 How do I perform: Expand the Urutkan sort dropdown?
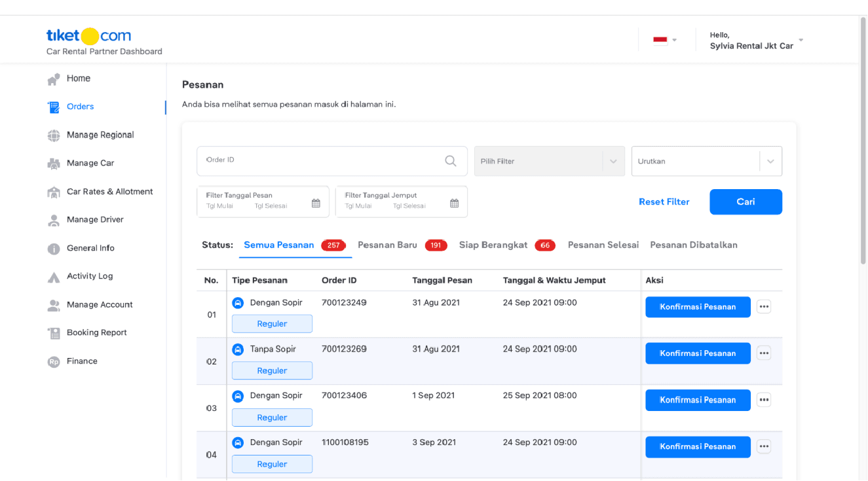click(770, 162)
